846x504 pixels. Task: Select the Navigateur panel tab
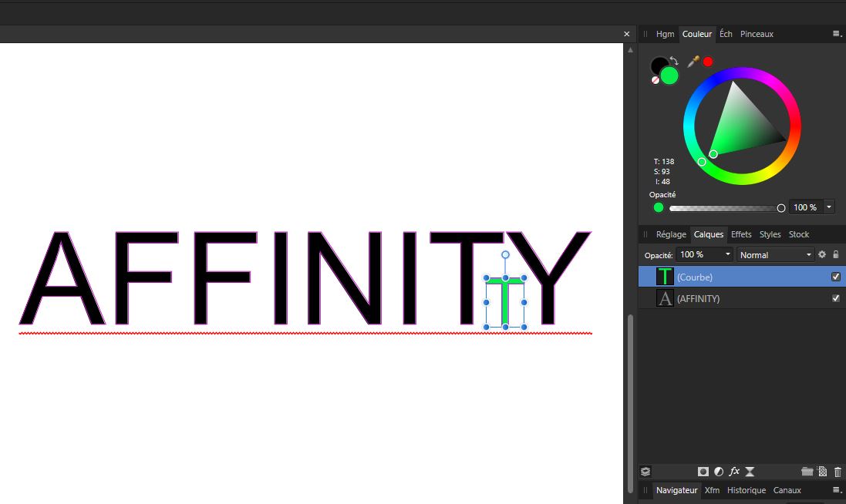click(x=676, y=490)
